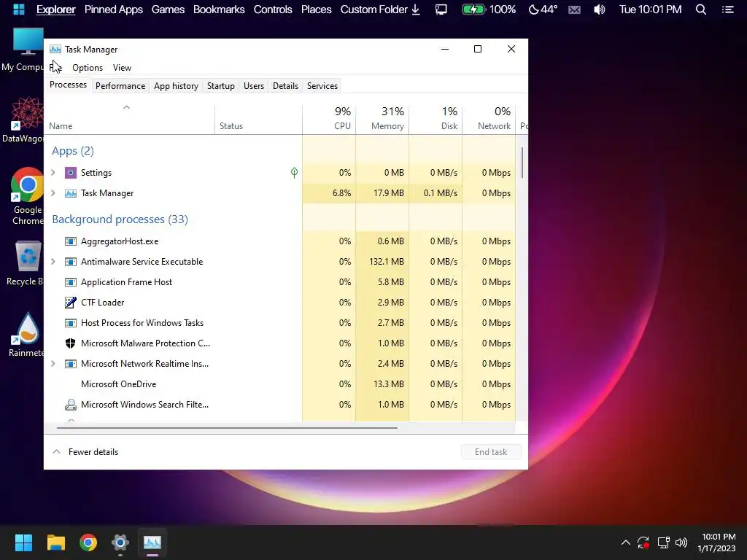Switch to the Performance tab
Screen dimensions: 747x560
point(120,86)
